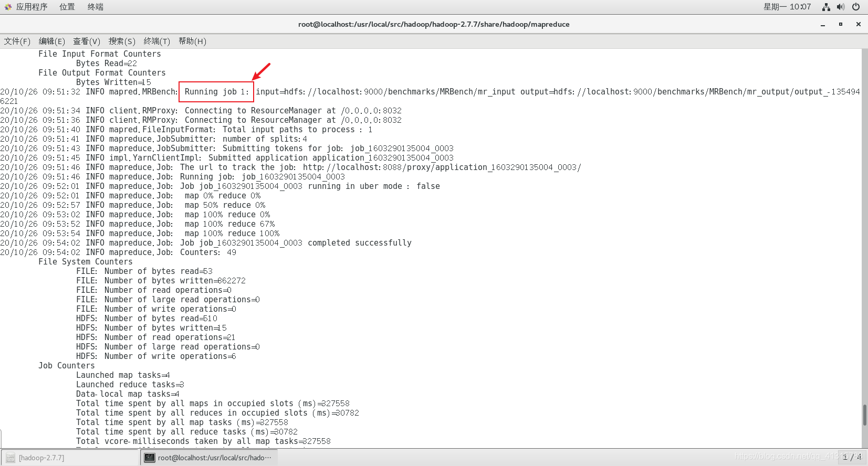This screenshot has width=868, height=466.
Task: Open the 编辑(E) menu
Action: tap(52, 41)
